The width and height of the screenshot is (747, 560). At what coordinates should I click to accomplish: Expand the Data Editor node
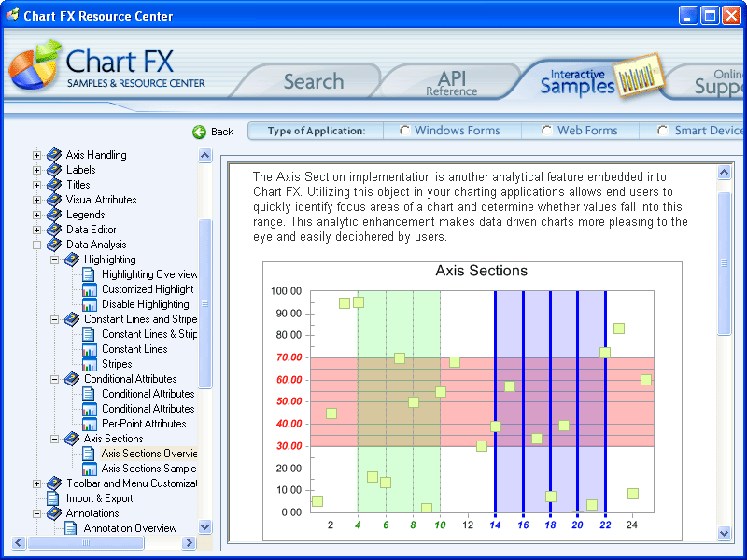coord(36,230)
